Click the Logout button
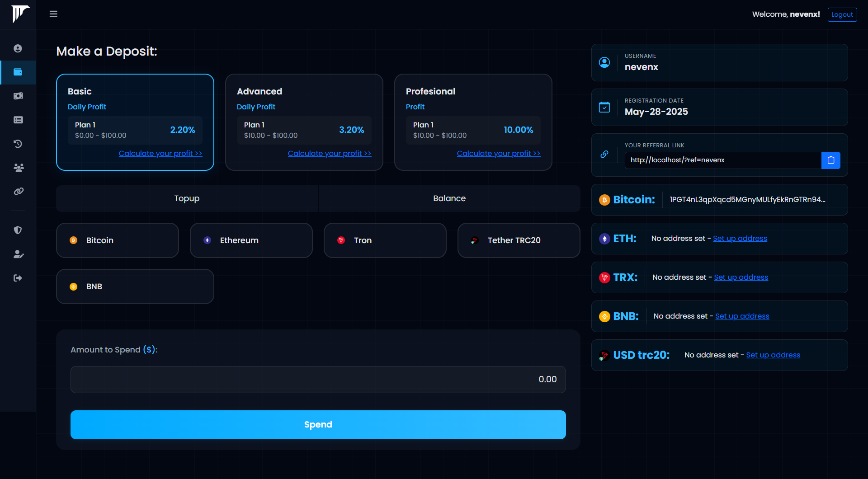Screen dimensions: 868x479 (842, 14)
